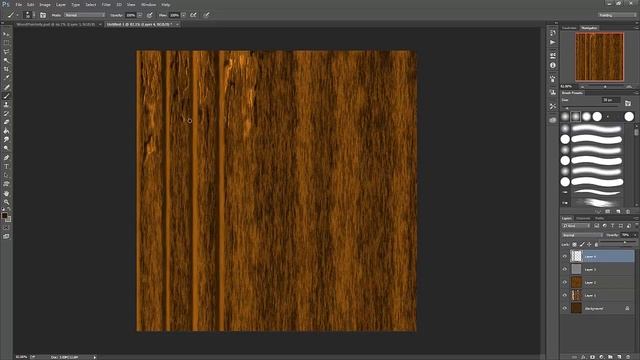
Task: Select the History Brush tool
Action: click(6, 113)
